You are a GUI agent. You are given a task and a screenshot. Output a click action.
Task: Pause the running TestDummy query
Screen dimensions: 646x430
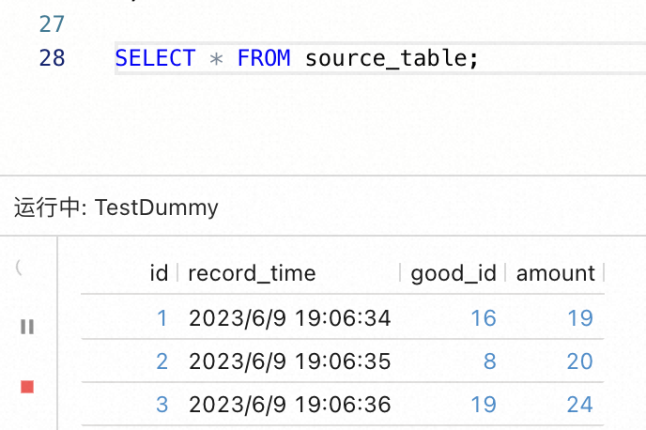[27, 326]
